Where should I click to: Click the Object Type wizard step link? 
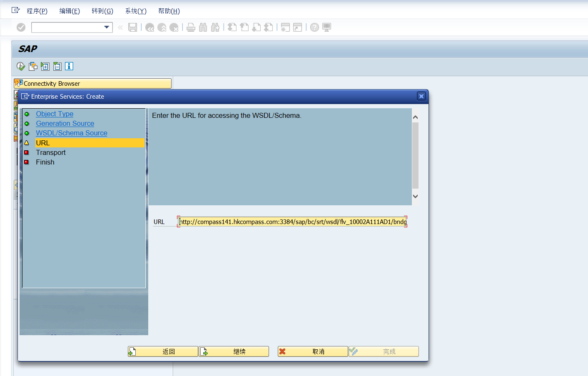pyautogui.click(x=55, y=114)
